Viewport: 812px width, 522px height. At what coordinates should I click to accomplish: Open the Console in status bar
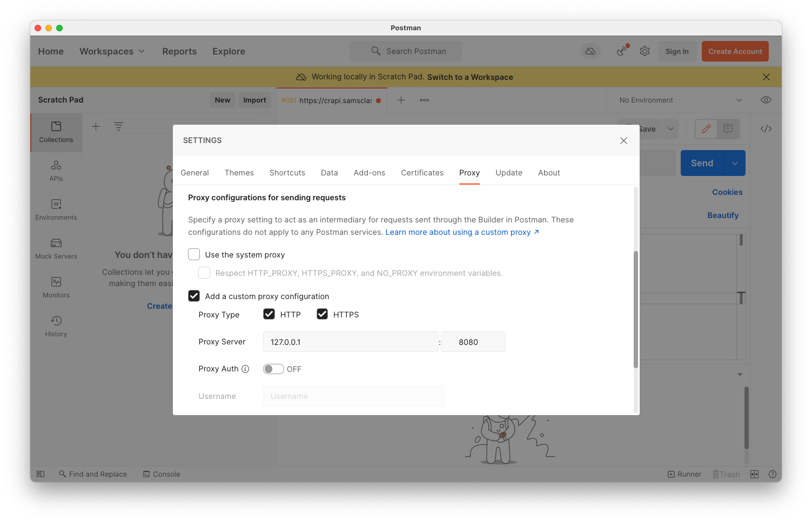pos(162,474)
